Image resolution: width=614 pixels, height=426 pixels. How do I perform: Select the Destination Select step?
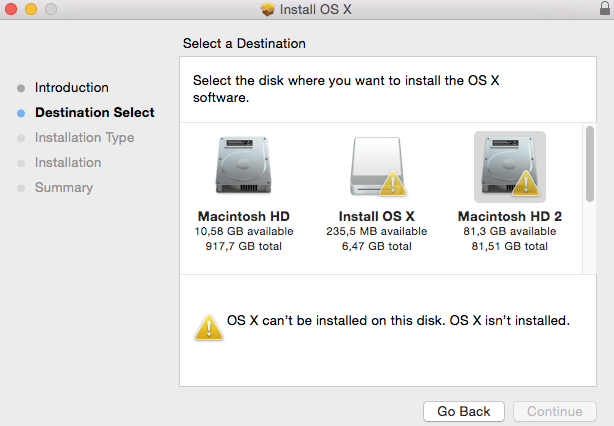[x=94, y=113]
